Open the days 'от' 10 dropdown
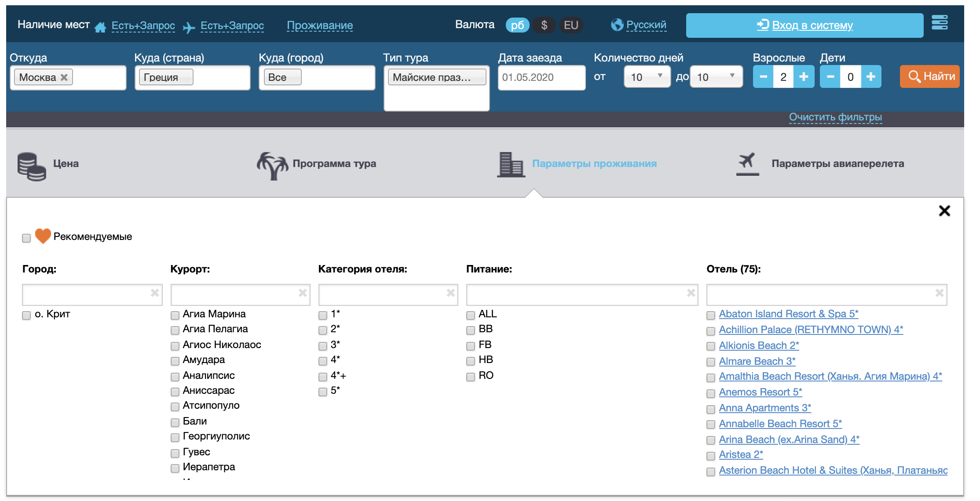The width and height of the screenshot is (980, 501). pos(647,77)
